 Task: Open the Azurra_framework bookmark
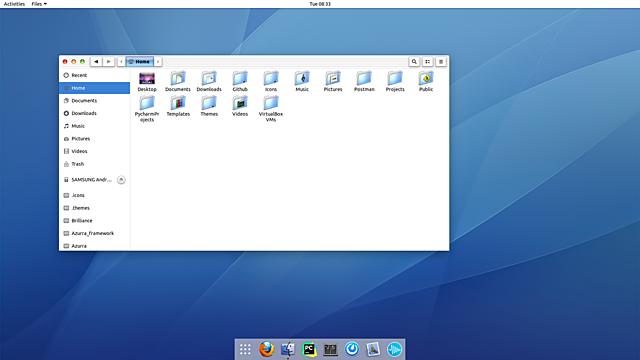pyautogui.click(x=94, y=233)
